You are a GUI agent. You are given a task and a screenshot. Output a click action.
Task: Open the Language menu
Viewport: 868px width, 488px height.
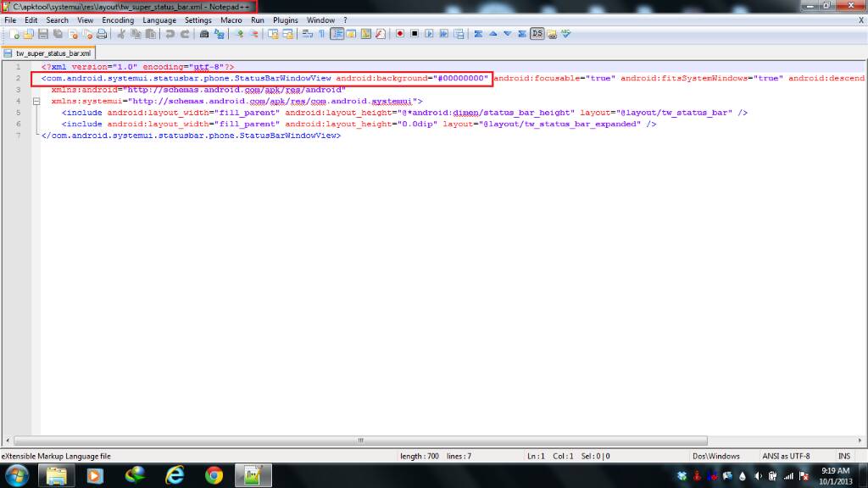point(159,20)
